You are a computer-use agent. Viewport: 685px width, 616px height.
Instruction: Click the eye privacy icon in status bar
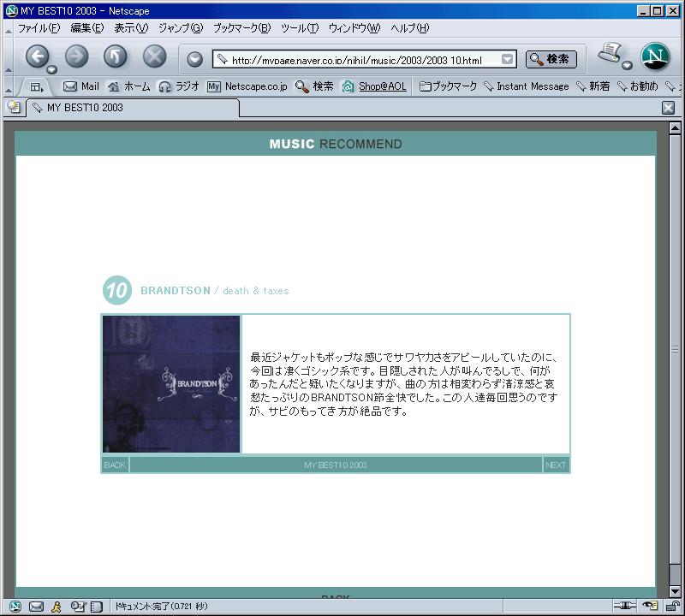pyautogui.click(x=650, y=606)
